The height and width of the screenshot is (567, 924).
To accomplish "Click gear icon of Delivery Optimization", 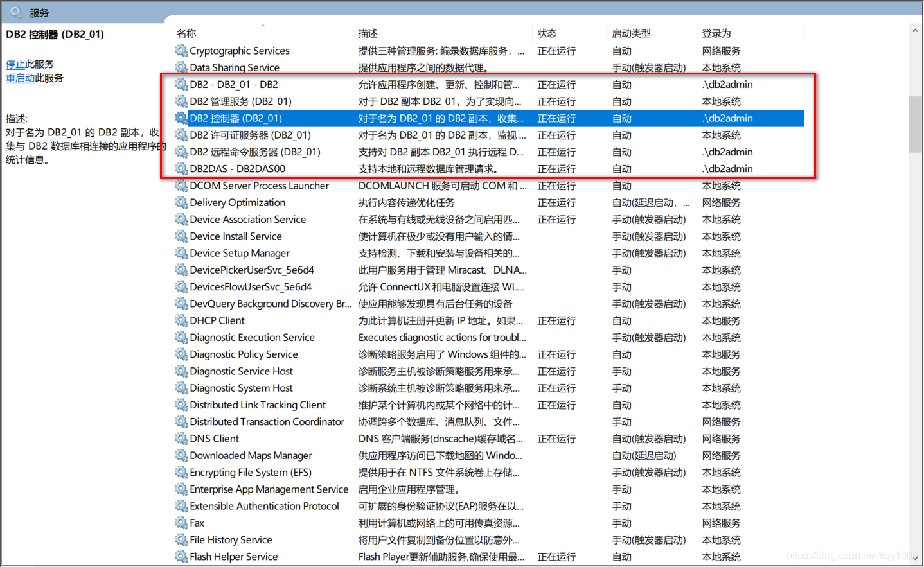I will pos(181,202).
